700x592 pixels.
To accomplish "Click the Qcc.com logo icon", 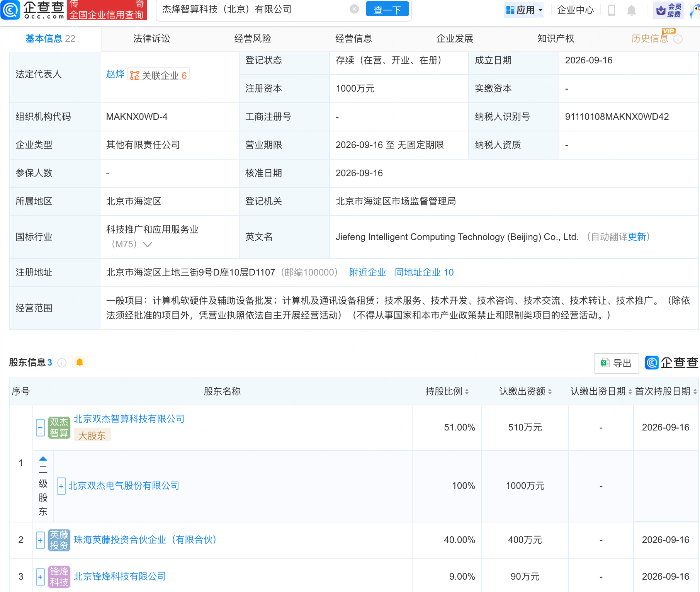I will tap(10, 10).
